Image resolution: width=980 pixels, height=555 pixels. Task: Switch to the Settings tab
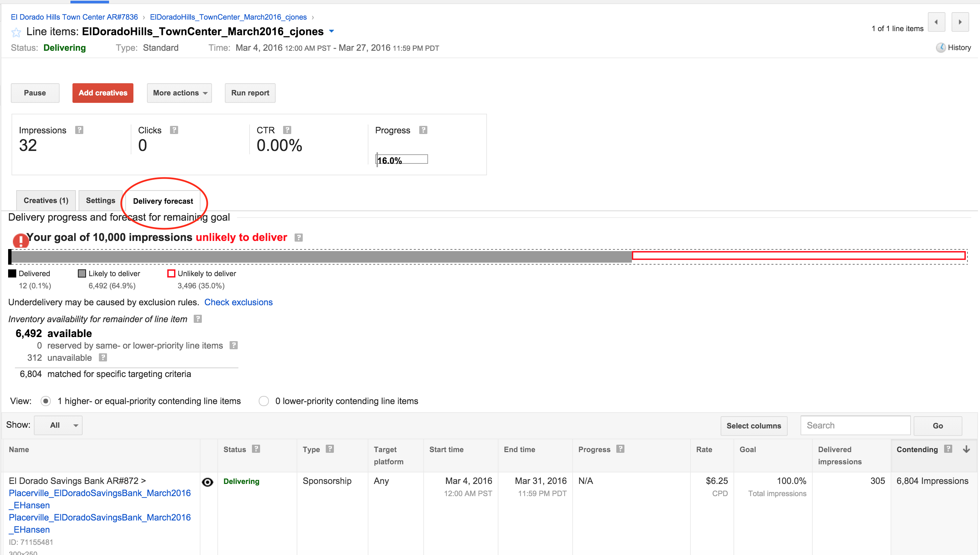click(100, 200)
